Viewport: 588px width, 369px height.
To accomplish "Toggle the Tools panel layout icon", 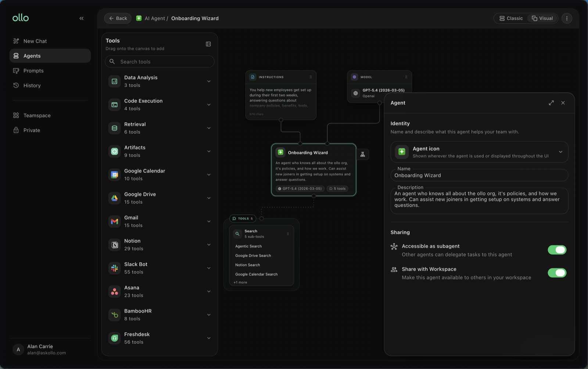I will coord(208,44).
